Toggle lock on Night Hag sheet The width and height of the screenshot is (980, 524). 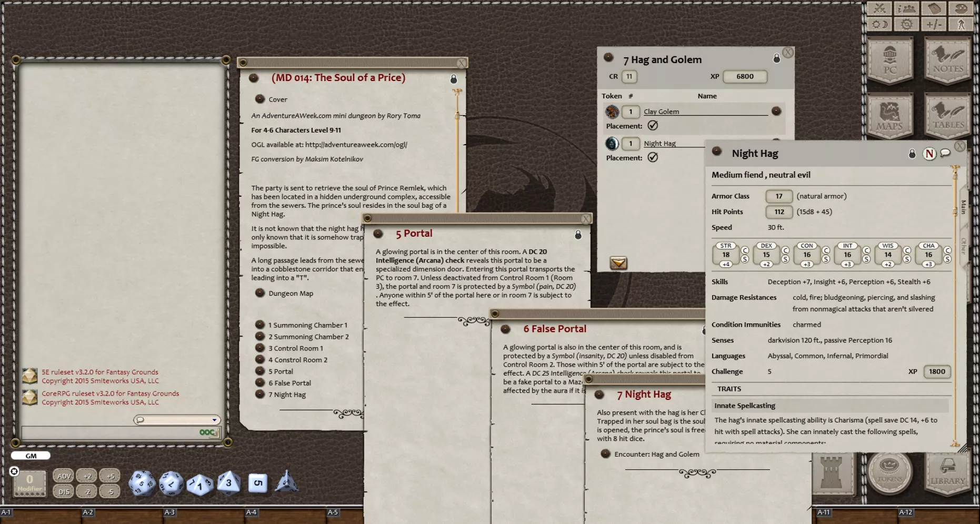click(912, 154)
